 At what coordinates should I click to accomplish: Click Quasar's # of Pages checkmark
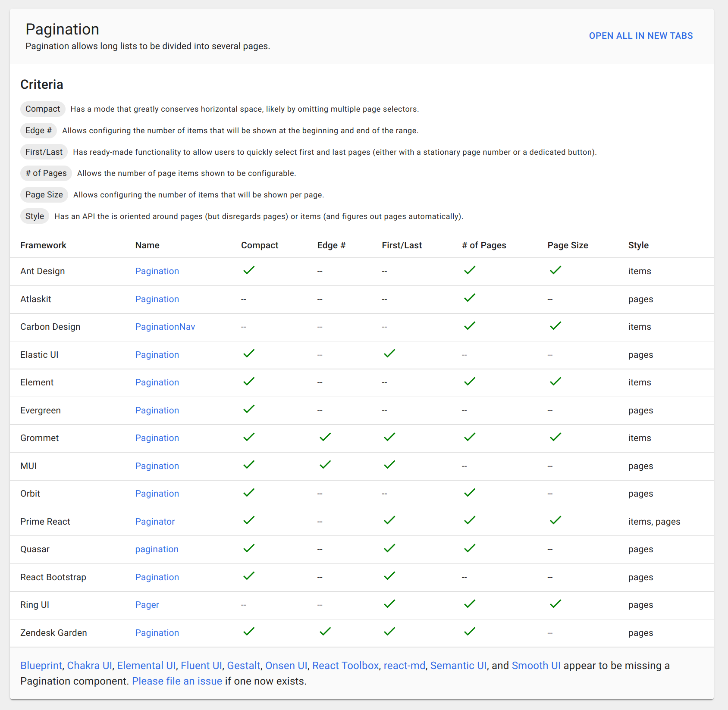click(x=470, y=548)
